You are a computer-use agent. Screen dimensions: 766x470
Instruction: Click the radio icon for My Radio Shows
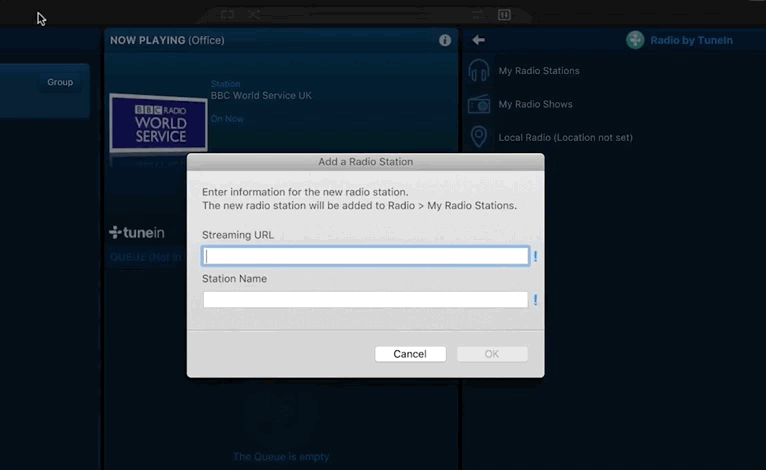tap(479, 104)
